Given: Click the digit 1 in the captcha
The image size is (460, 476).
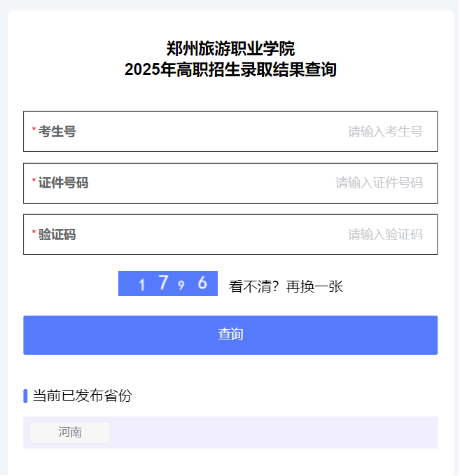Looking at the screenshot, I should pos(143,285).
